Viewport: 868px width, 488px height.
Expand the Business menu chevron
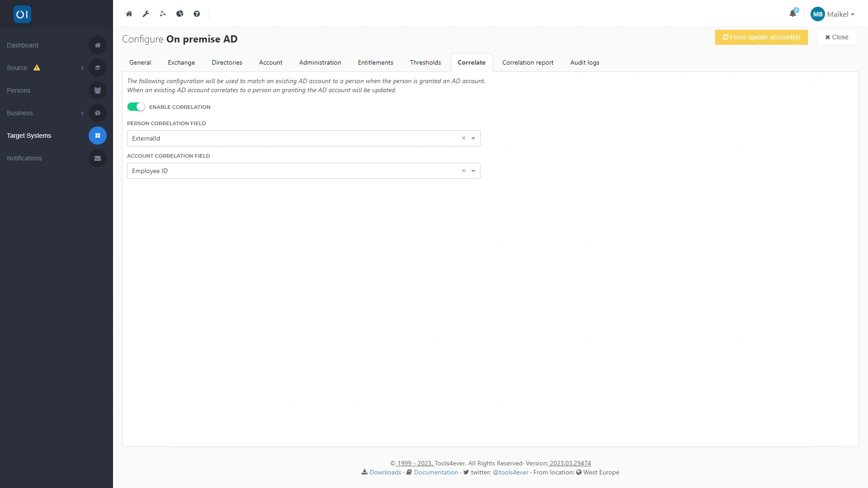point(82,113)
